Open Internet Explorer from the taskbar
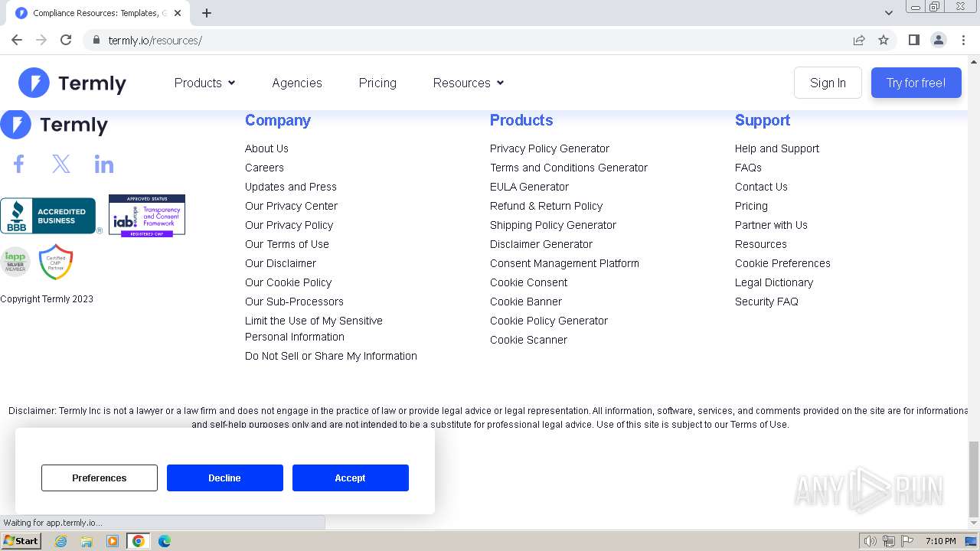The height and width of the screenshot is (551, 980). 61,541
